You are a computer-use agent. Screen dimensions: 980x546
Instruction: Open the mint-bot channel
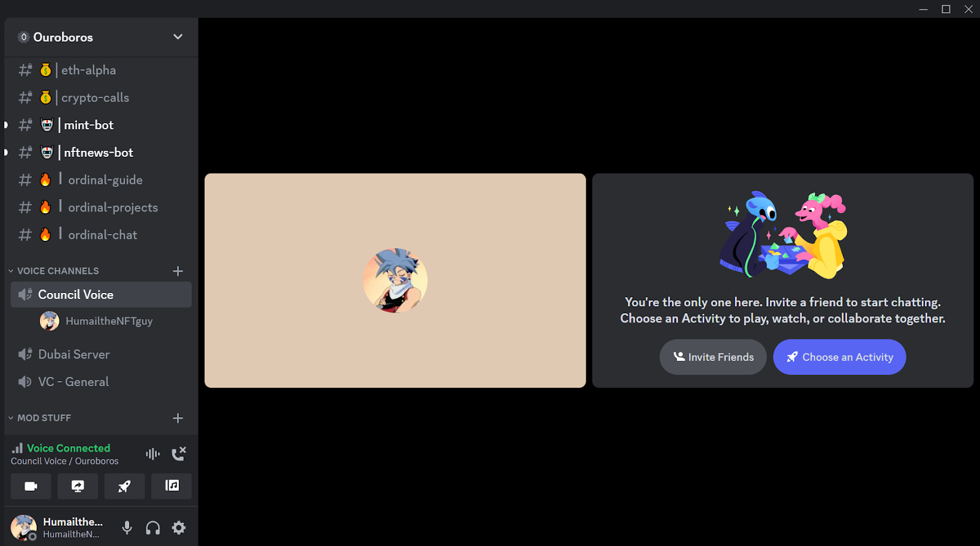89,125
